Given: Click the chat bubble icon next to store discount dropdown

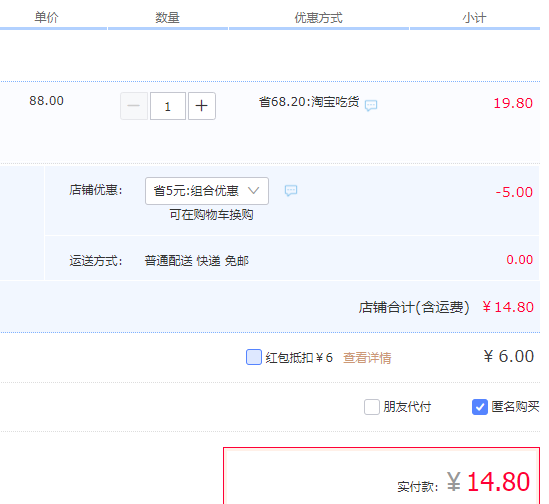Looking at the screenshot, I should [291, 191].
